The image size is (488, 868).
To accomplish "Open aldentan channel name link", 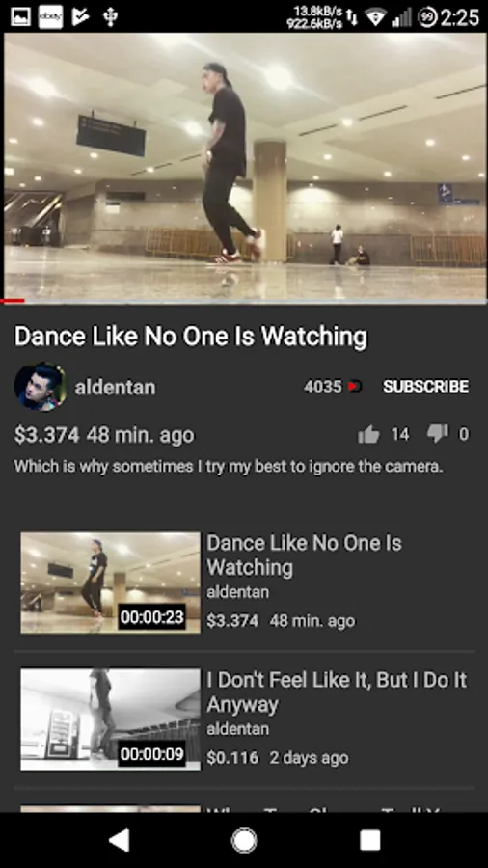I will 115,387.
